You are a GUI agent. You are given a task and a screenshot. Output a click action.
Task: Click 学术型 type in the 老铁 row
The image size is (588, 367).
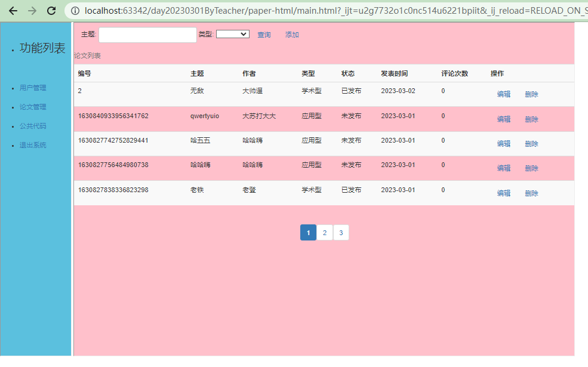click(x=312, y=190)
